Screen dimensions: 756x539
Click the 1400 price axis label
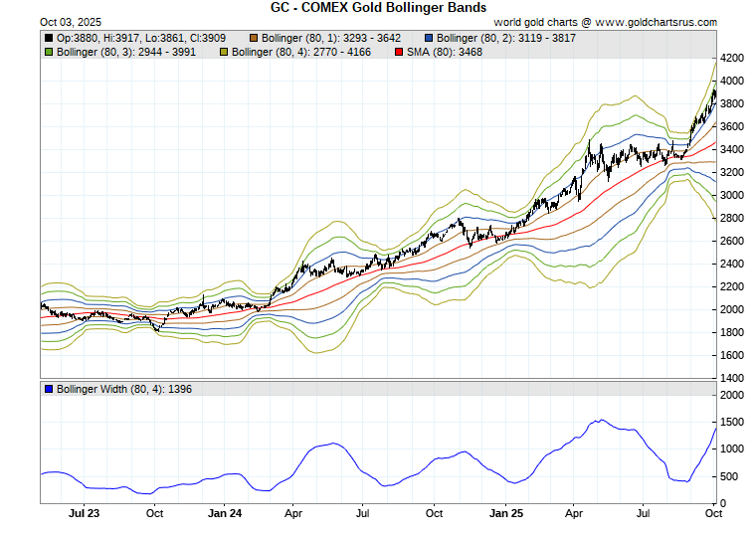[733, 379]
